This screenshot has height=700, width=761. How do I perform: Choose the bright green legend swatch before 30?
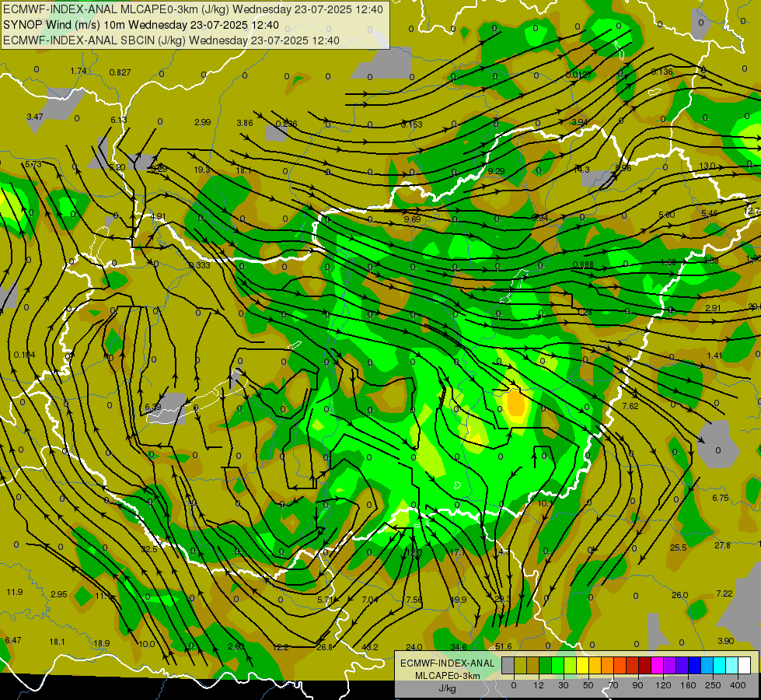click(557, 665)
